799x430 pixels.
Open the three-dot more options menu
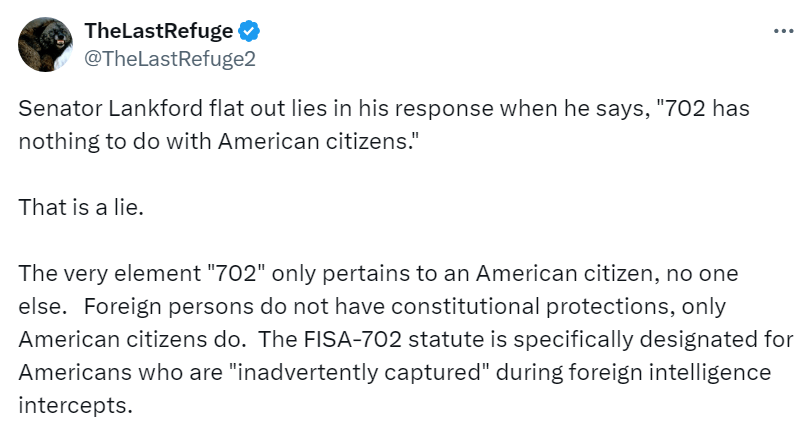point(783,32)
